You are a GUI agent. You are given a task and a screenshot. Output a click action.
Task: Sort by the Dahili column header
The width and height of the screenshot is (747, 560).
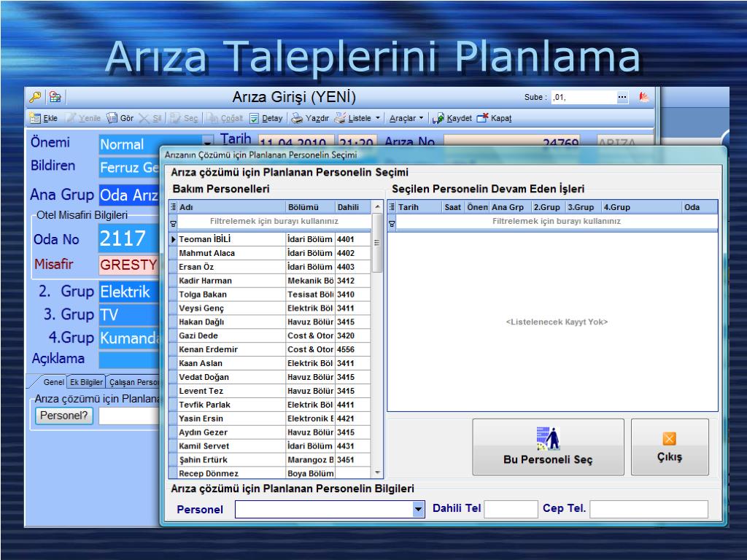(x=352, y=207)
